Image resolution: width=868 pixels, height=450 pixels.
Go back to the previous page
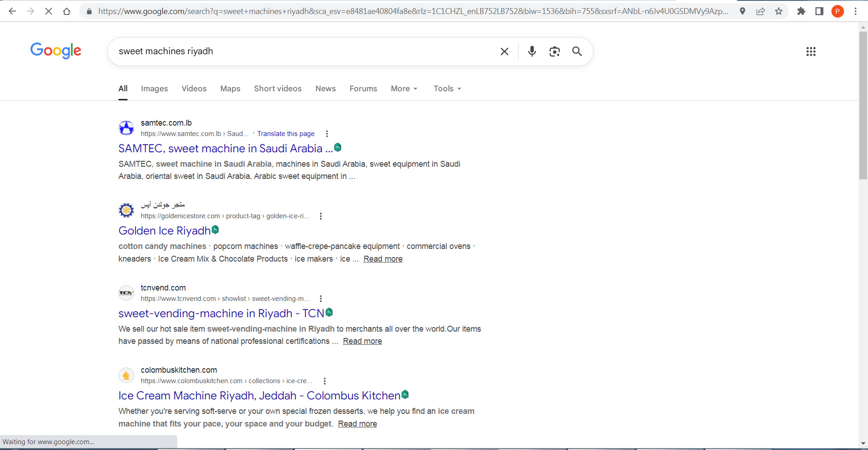(x=12, y=11)
